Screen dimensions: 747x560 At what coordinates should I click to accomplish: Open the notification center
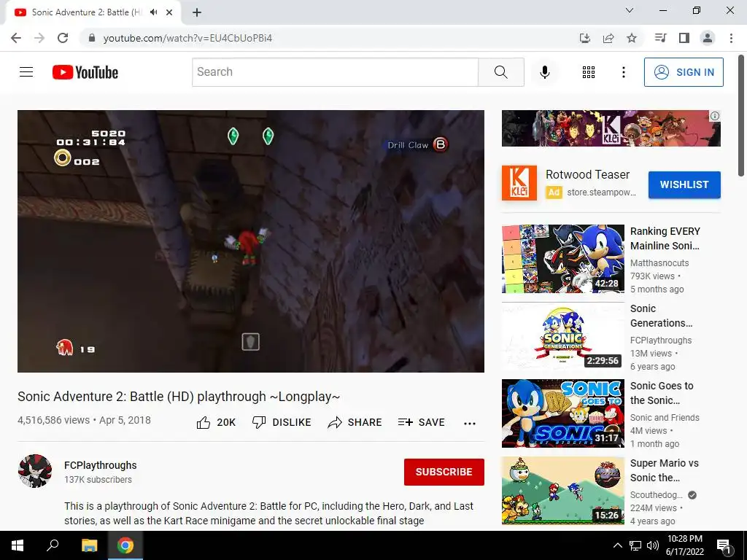click(724, 545)
